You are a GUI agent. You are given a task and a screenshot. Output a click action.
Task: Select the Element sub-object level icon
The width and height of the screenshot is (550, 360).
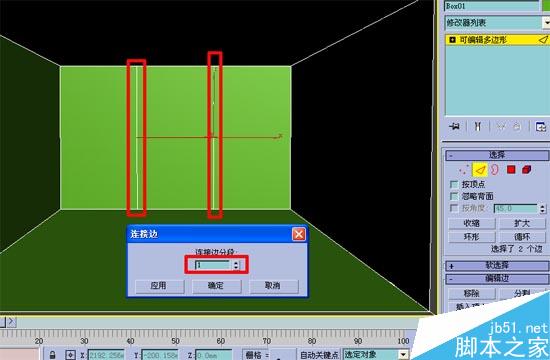coord(526,170)
